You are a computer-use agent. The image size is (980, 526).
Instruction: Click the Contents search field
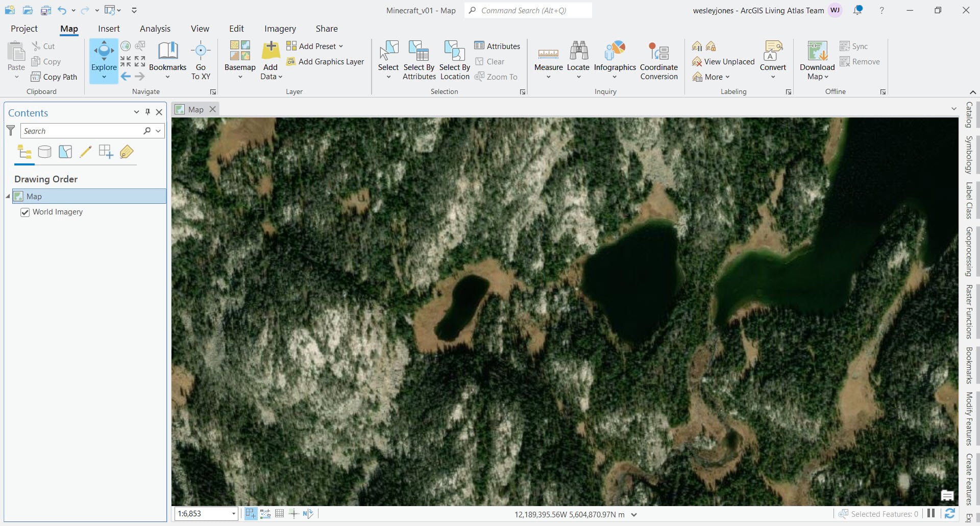(x=82, y=131)
